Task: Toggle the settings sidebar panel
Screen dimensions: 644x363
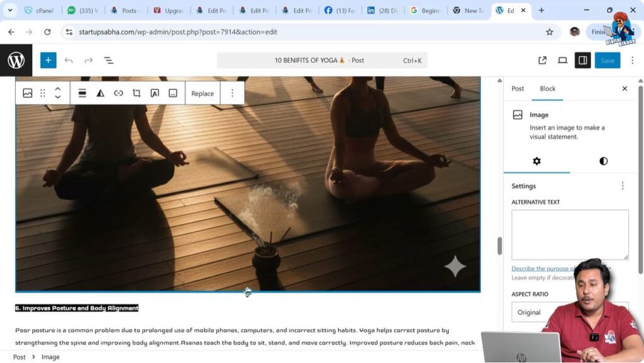Action: tap(582, 60)
